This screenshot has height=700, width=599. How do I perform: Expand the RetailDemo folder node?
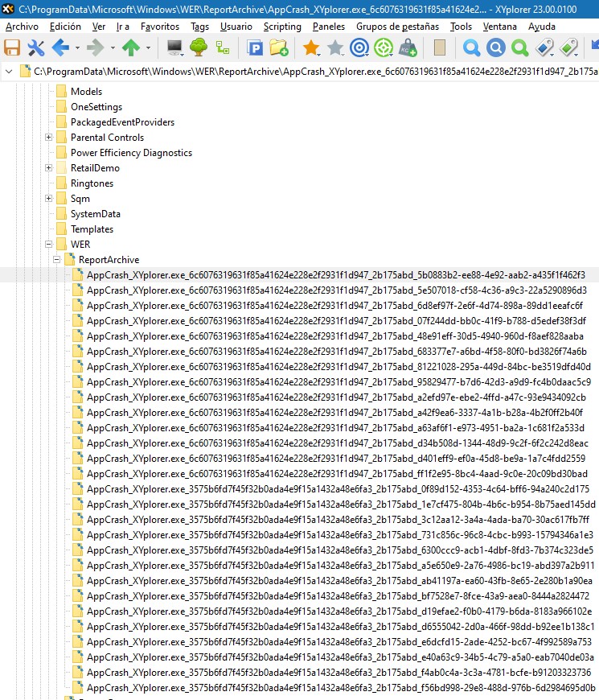48,168
